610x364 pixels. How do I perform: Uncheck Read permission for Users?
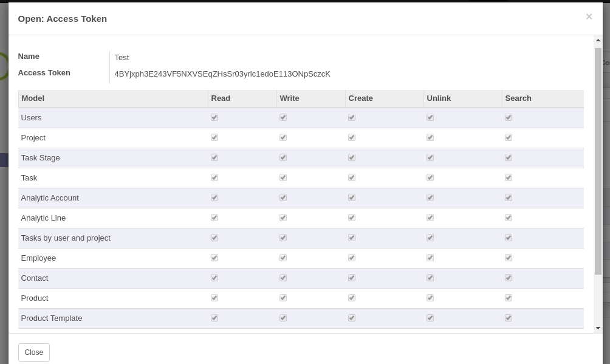pyautogui.click(x=214, y=117)
